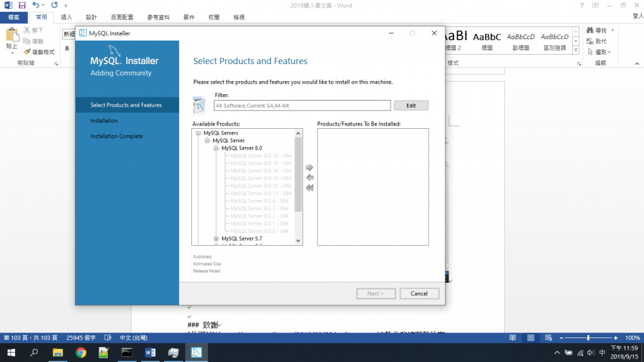Screen dimensions: 644x362
Task: Toggle Bold in Word ribbon
Action: [x=67, y=48]
